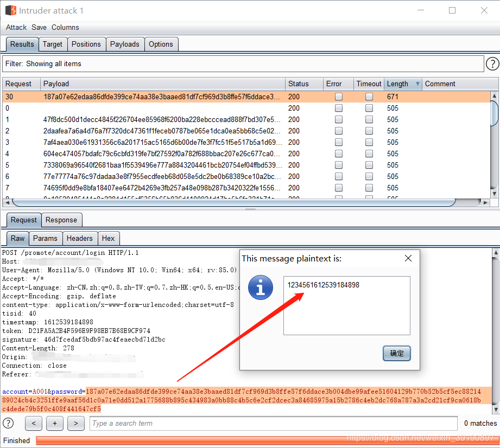The image size is (500, 448).
Task: Click the Burp Suite logo in title bar
Action: 11,10
